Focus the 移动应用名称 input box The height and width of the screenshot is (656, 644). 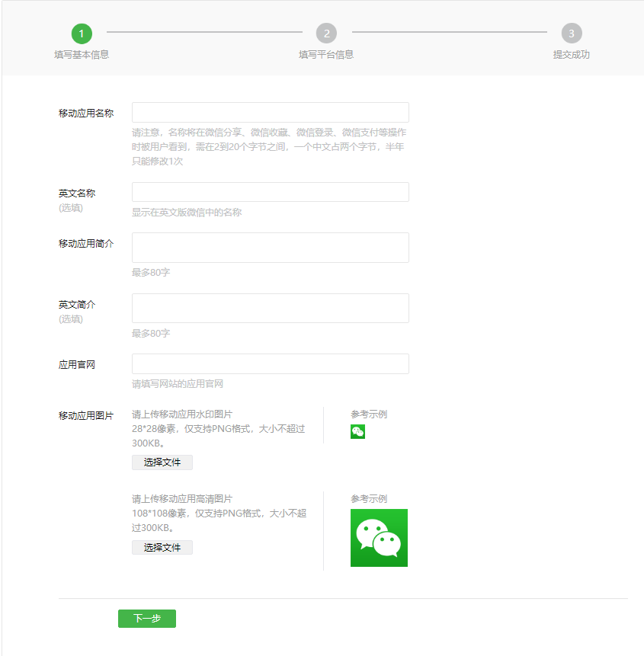pyautogui.click(x=271, y=113)
